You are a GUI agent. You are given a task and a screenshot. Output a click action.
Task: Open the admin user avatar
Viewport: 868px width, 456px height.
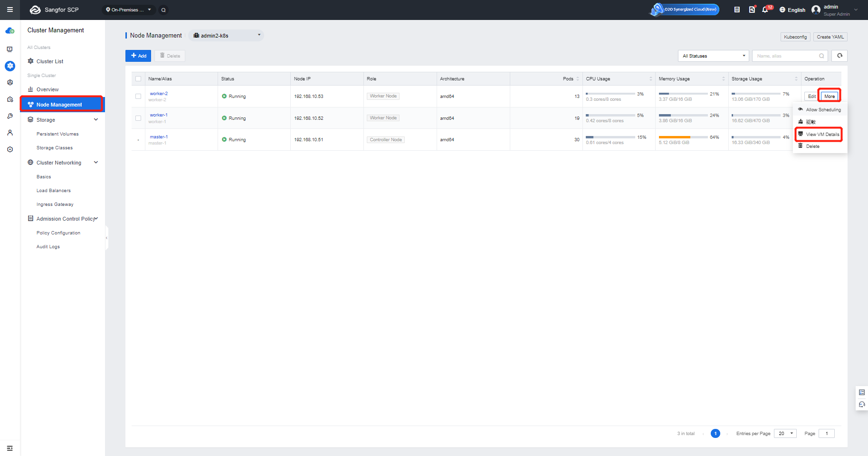[x=816, y=10]
